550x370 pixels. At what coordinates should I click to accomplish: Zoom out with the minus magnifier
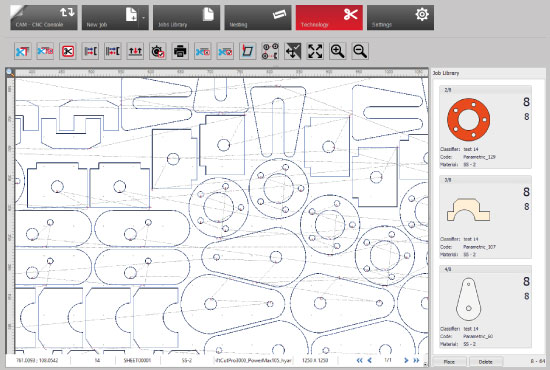pyautogui.click(x=360, y=52)
